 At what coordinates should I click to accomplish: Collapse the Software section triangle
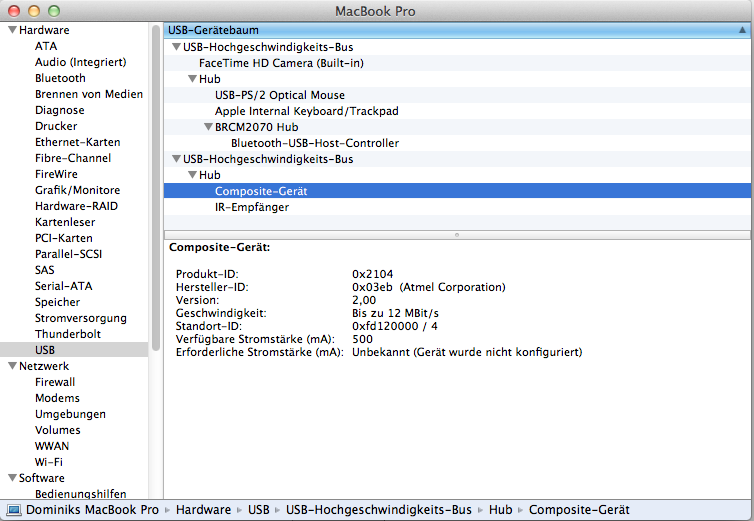pyautogui.click(x=13, y=478)
